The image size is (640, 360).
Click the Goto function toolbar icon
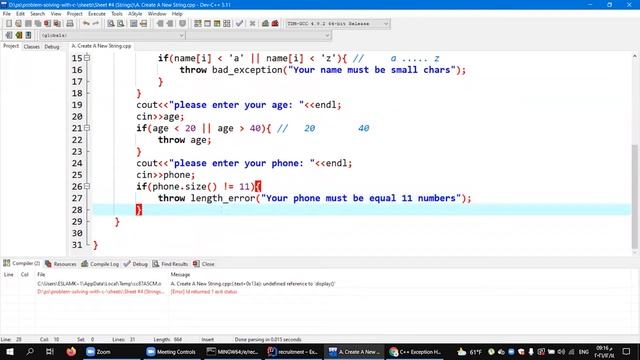133,24
